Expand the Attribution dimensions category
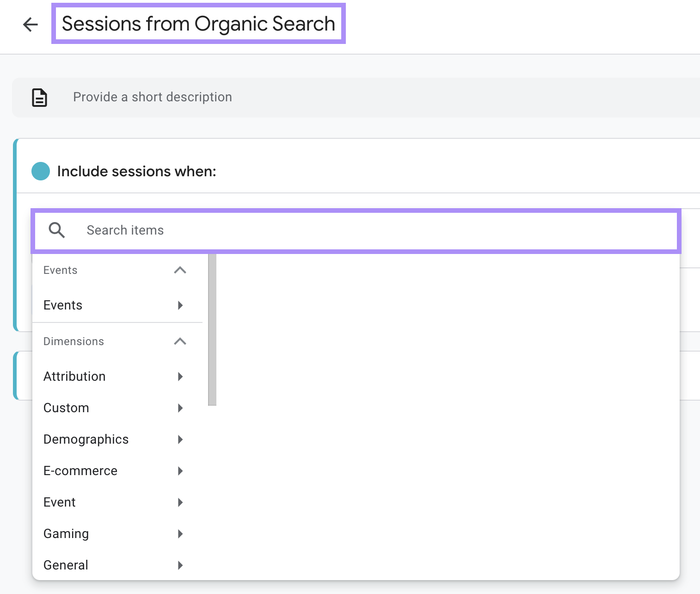Viewport: 700px width, 594px height. pyautogui.click(x=180, y=376)
